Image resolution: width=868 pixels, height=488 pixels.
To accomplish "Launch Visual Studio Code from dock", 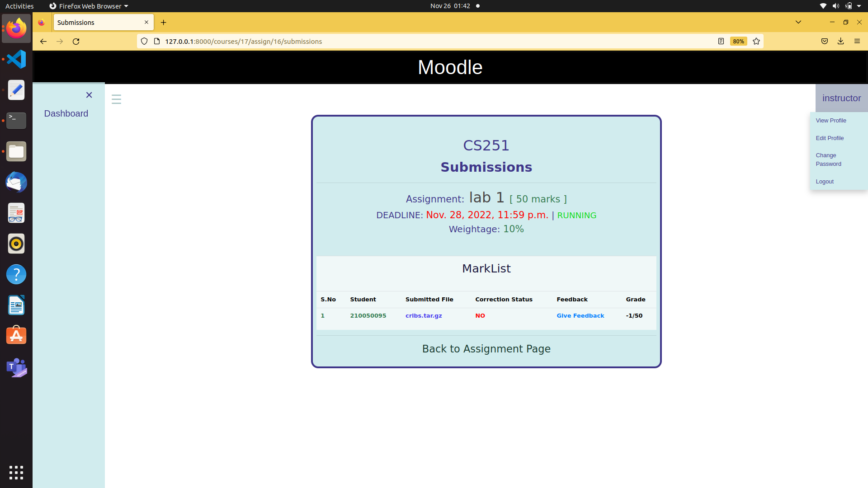I will 16,59.
